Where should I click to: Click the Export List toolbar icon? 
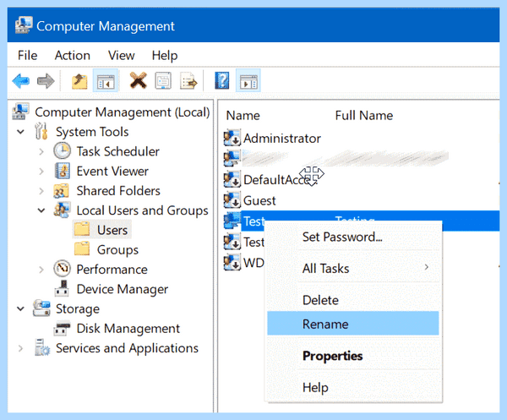pyautogui.click(x=188, y=81)
